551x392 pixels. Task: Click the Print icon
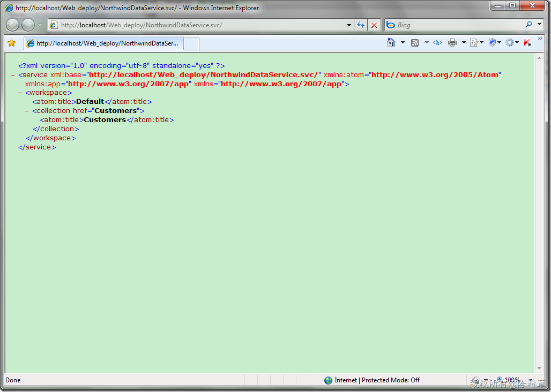pyautogui.click(x=452, y=42)
